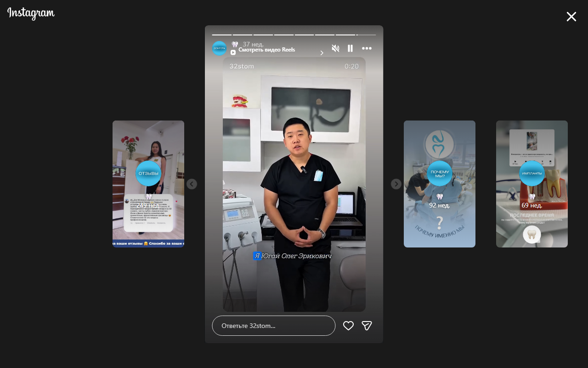
Task: Pause the playing story
Action: point(350,48)
